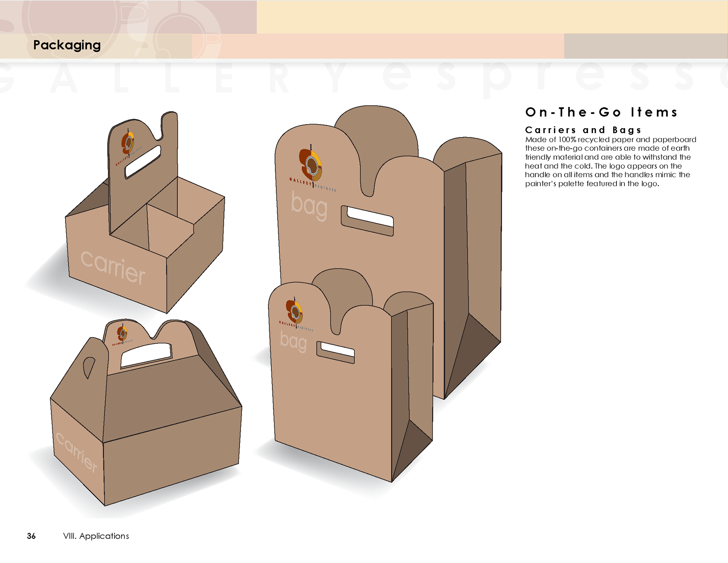
Task: Click the logo on the open cup carrier handle
Action: click(129, 148)
